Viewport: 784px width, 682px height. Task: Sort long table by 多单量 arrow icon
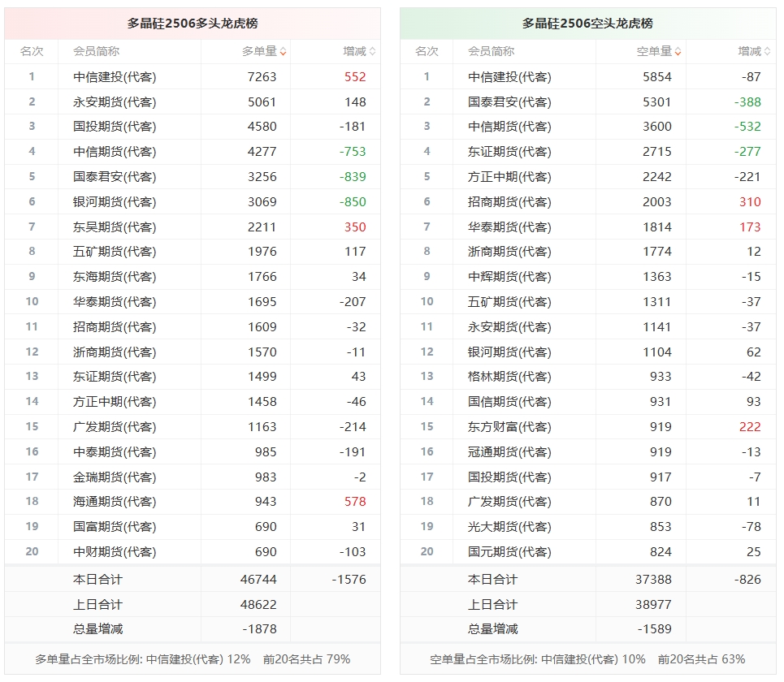pos(283,51)
